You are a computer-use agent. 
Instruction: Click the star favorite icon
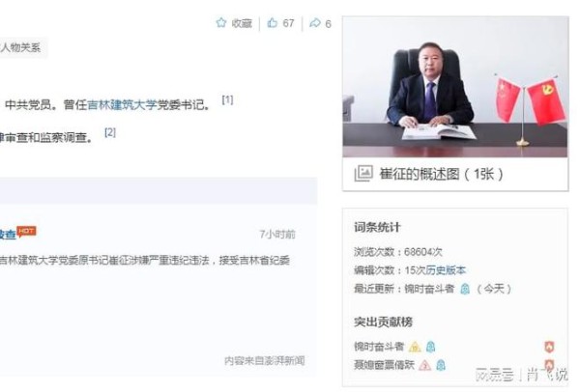220,22
